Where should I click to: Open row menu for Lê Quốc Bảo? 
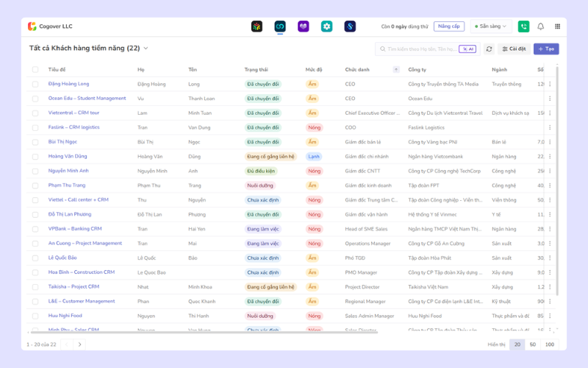[550, 258]
